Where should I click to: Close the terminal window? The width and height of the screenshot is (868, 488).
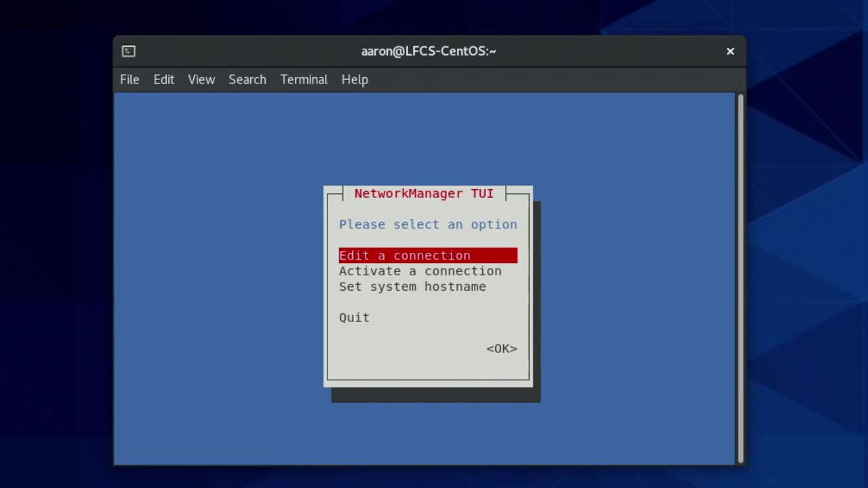[x=730, y=51]
